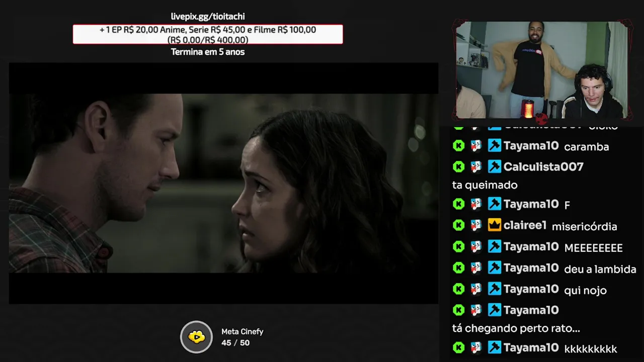Click the "(R$ 0,00/R$ 400,00)" amount text
The width and height of the screenshot is (644, 362).
coord(208,40)
